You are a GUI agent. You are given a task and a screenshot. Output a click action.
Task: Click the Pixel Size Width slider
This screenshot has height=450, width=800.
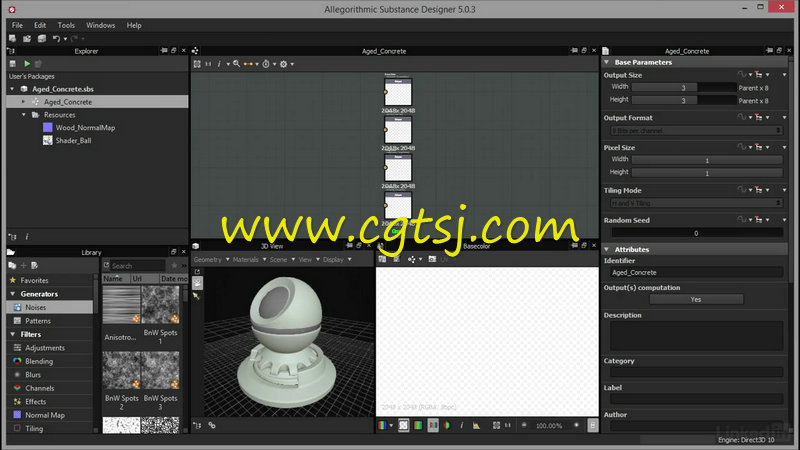[707, 160]
